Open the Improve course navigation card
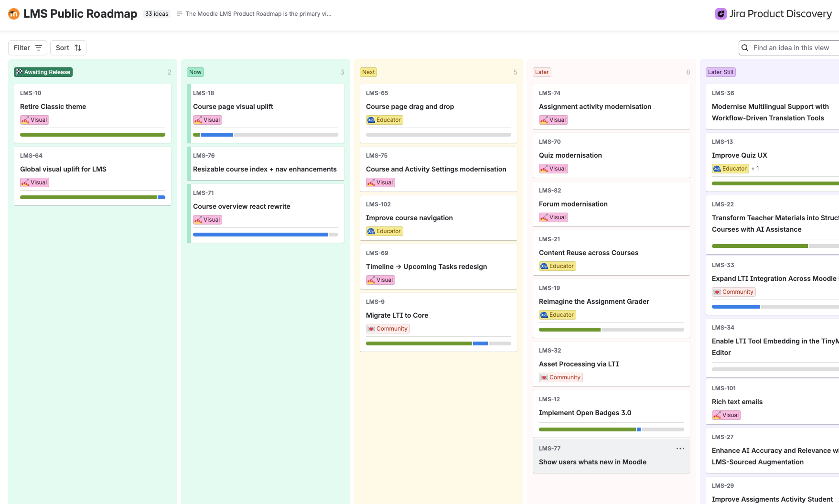This screenshot has height=504, width=839. (439, 217)
